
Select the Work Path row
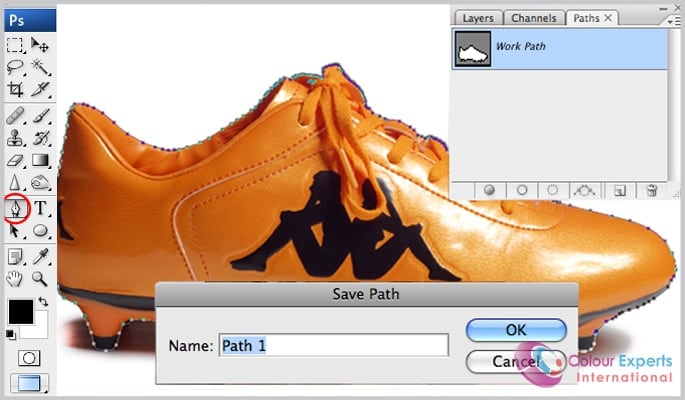click(x=560, y=49)
